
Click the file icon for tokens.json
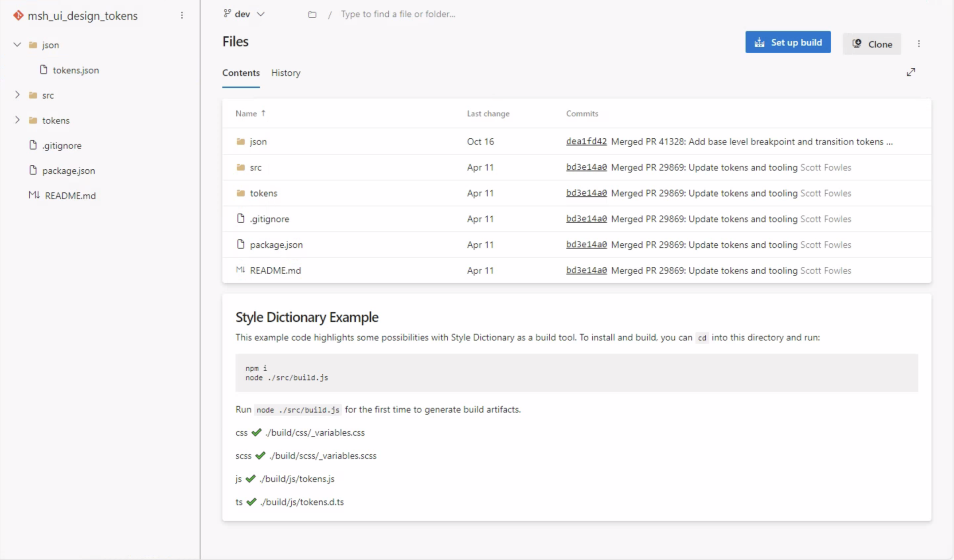tap(43, 69)
